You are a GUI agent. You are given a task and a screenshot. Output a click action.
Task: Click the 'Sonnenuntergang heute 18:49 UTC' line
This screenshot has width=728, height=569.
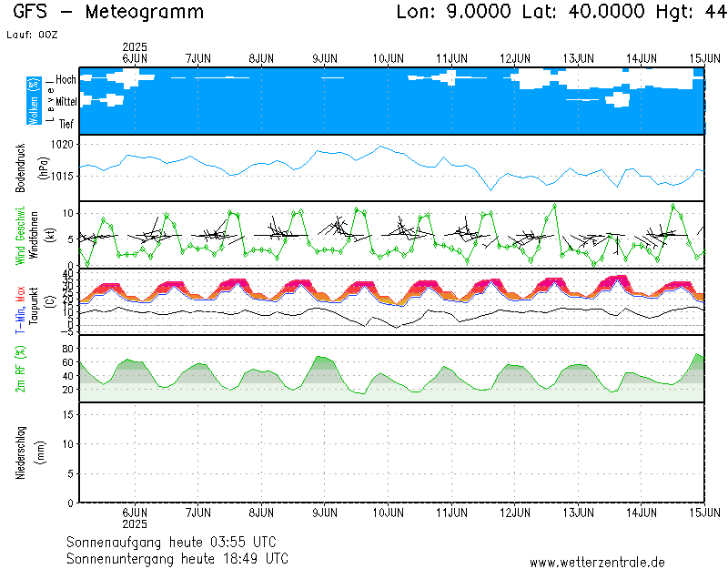click(177, 558)
